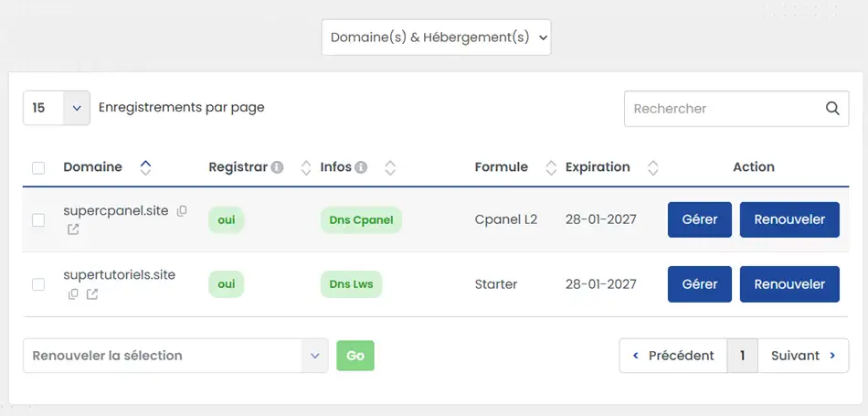Click the Starter formule cell

click(496, 284)
